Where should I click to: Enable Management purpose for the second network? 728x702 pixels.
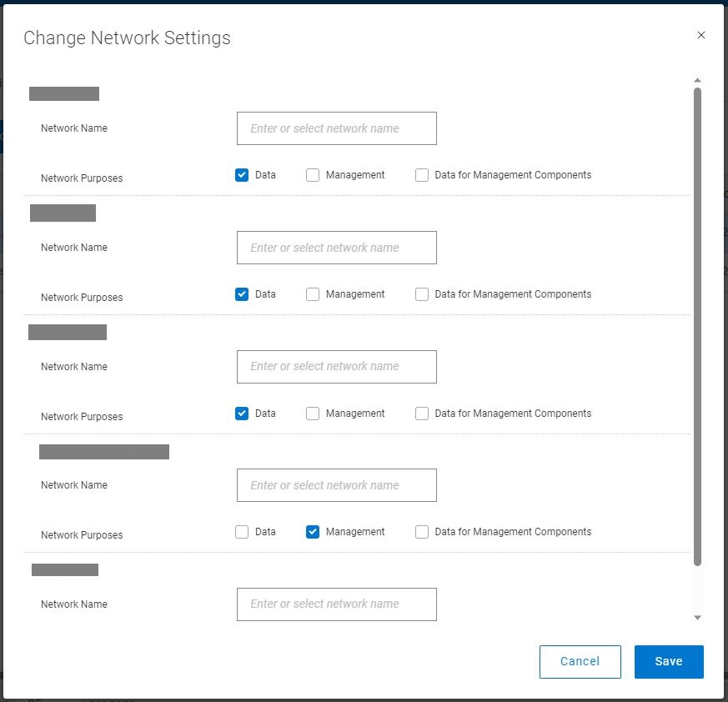pyautogui.click(x=312, y=294)
